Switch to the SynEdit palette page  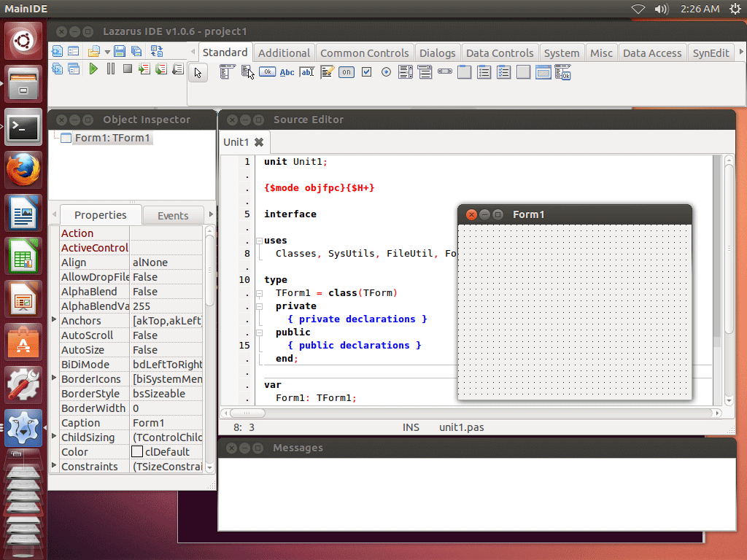(x=711, y=52)
